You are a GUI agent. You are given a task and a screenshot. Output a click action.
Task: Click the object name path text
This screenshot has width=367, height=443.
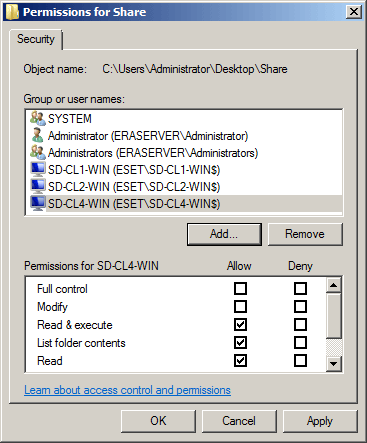(195, 69)
